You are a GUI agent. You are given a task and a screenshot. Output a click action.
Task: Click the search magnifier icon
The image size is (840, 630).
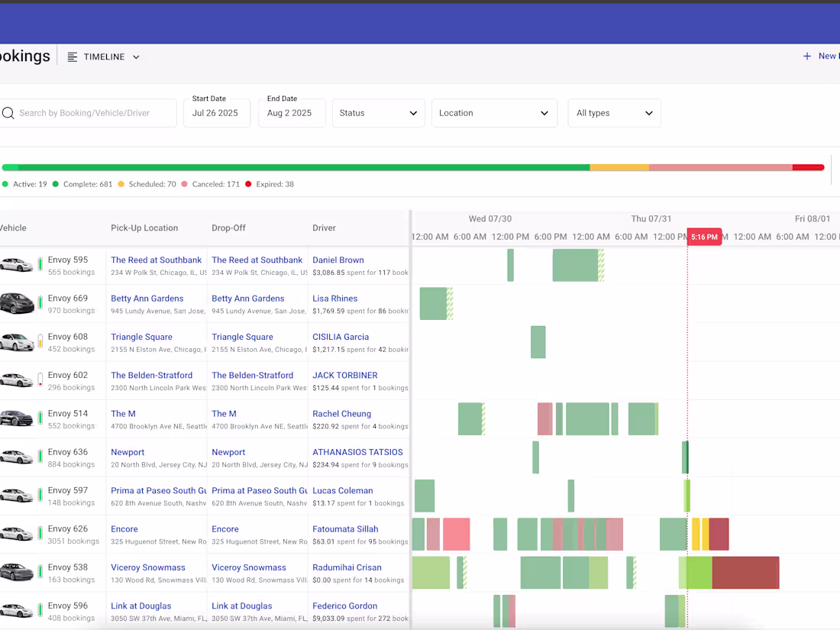[8, 113]
